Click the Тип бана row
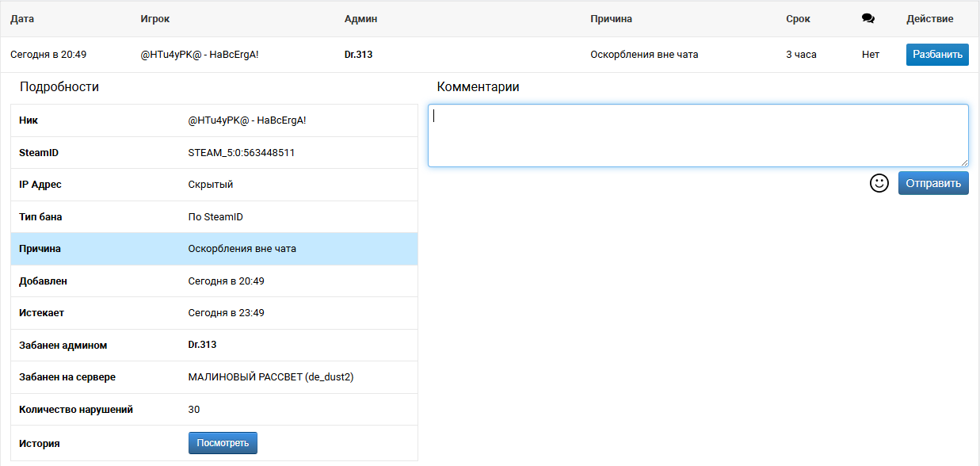This screenshot has width=980, height=466. [x=214, y=216]
